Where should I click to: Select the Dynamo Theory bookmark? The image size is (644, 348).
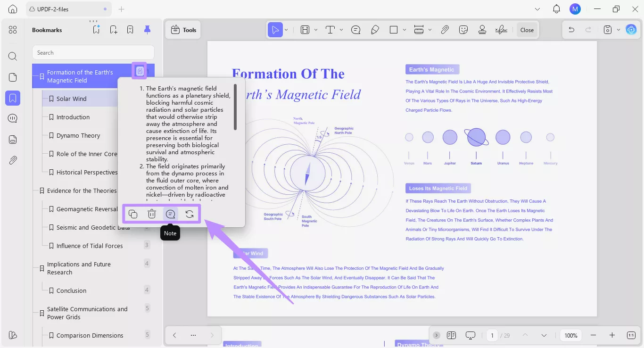78,135
